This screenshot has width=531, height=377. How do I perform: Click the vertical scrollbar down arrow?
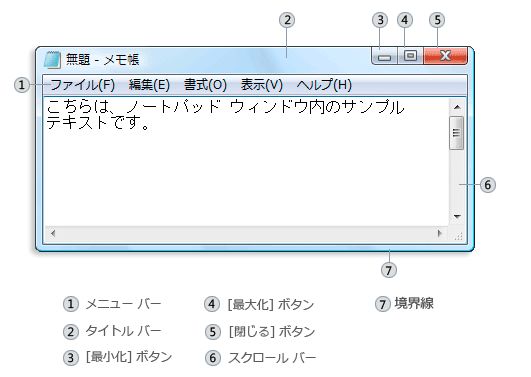click(457, 216)
